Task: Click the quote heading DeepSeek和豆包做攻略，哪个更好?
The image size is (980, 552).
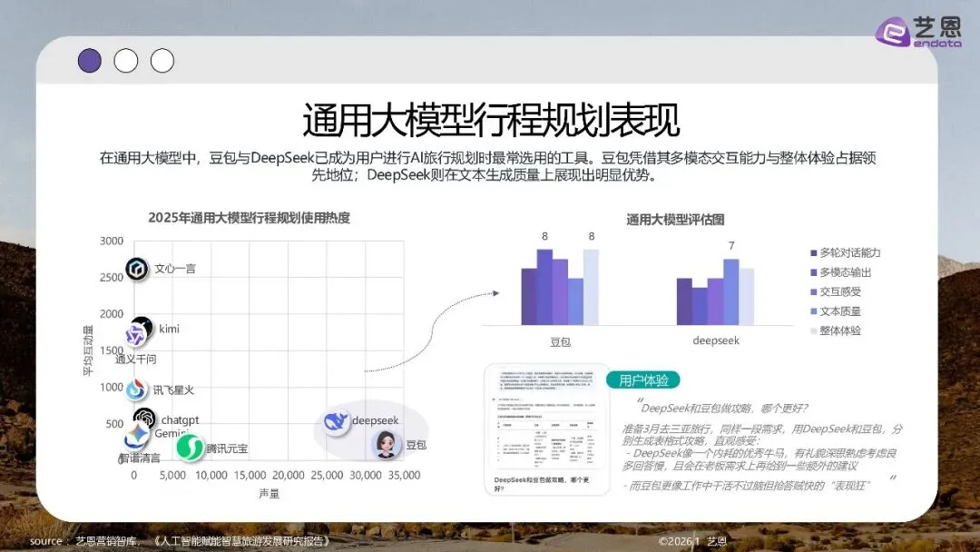Action: coord(724,409)
